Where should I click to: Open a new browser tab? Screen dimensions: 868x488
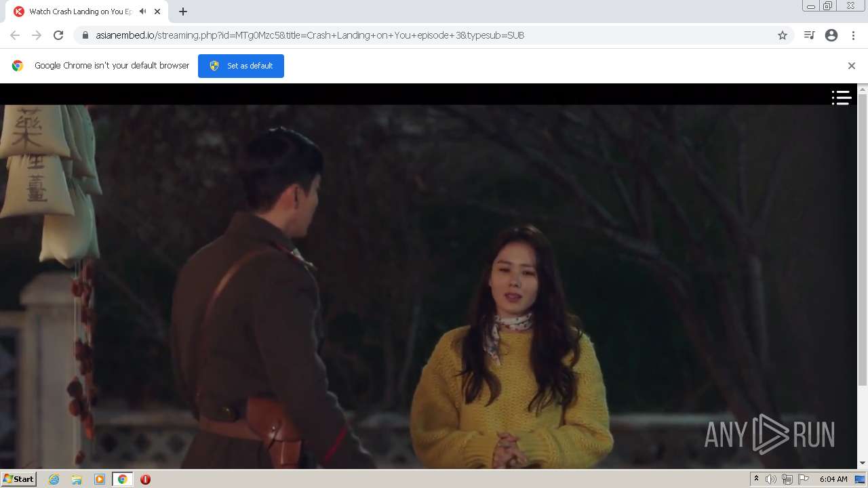pos(182,12)
